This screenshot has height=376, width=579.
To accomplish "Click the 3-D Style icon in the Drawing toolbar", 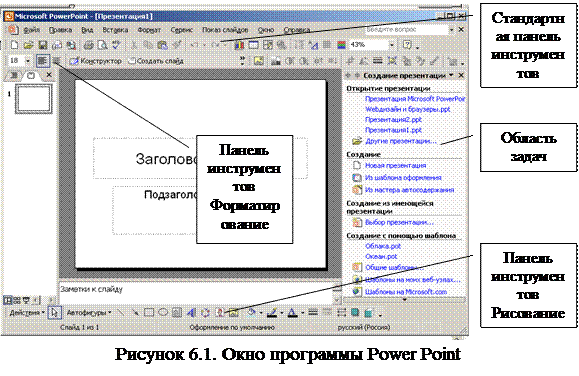I will (x=369, y=312).
